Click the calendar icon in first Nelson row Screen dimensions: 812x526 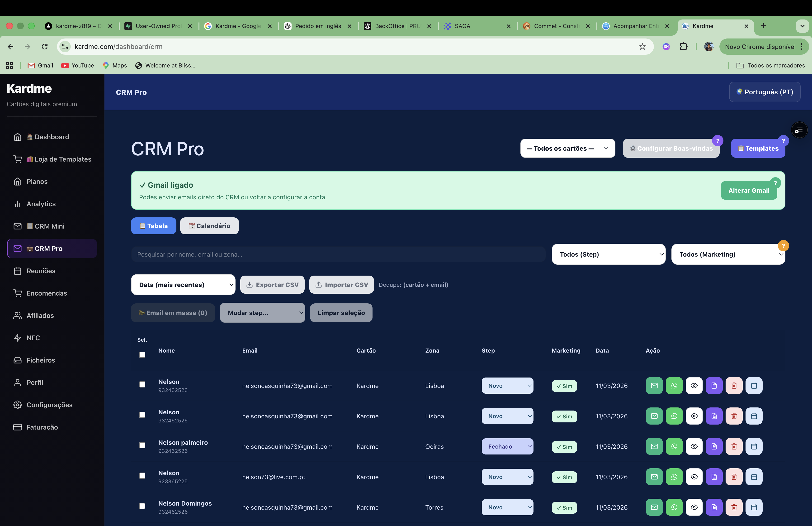click(754, 386)
